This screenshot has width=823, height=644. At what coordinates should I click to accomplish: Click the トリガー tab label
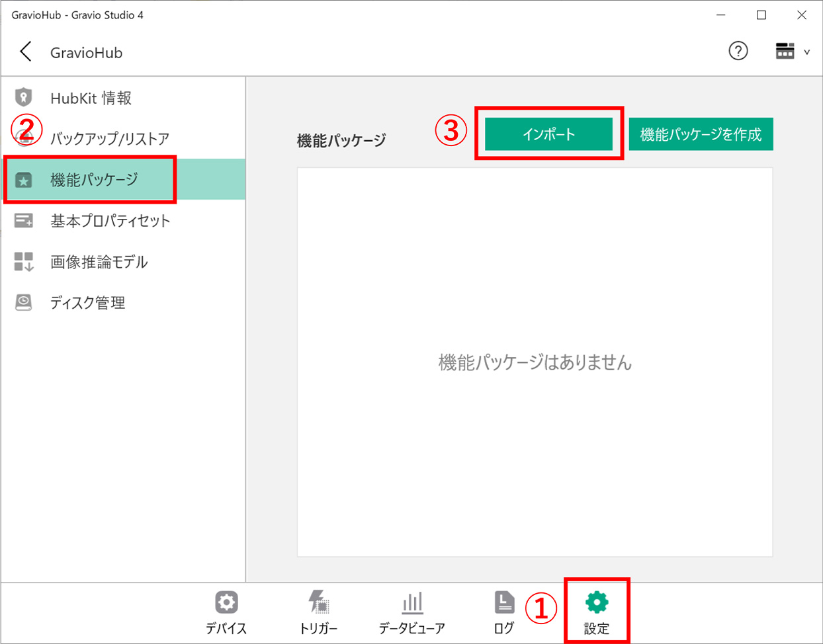tap(319, 628)
